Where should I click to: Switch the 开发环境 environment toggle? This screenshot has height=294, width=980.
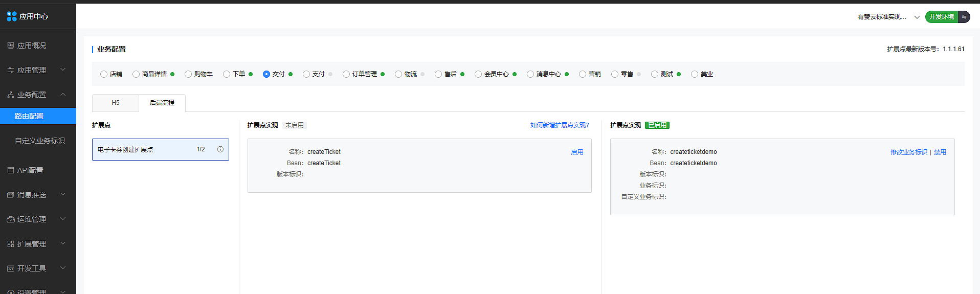(964, 17)
